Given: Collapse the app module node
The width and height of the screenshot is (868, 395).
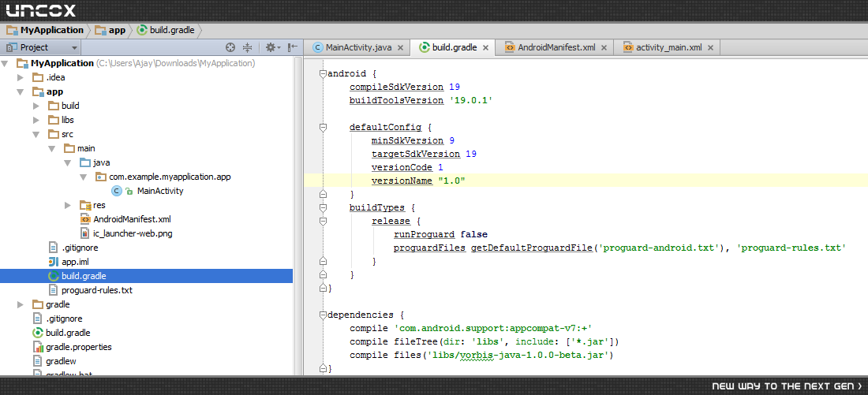Looking at the screenshot, I should [x=21, y=91].
